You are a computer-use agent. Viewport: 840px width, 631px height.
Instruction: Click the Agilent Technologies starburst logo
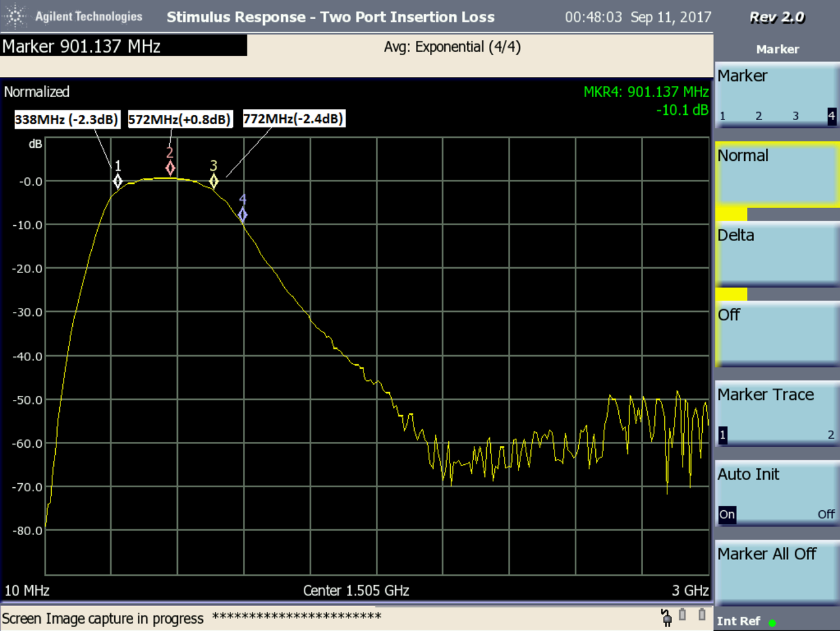click(x=14, y=16)
